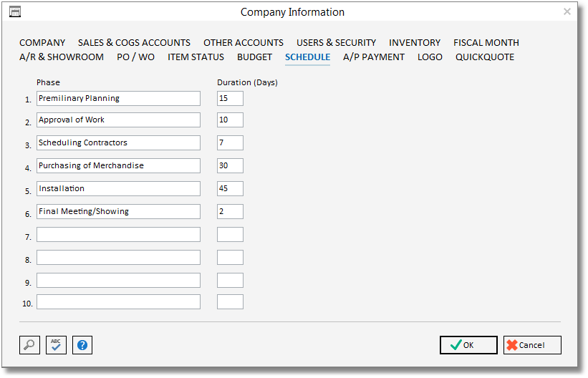Open SALES & COGS ACCOUNTS tab
Viewport: 588px width, 378px height.
(x=134, y=43)
